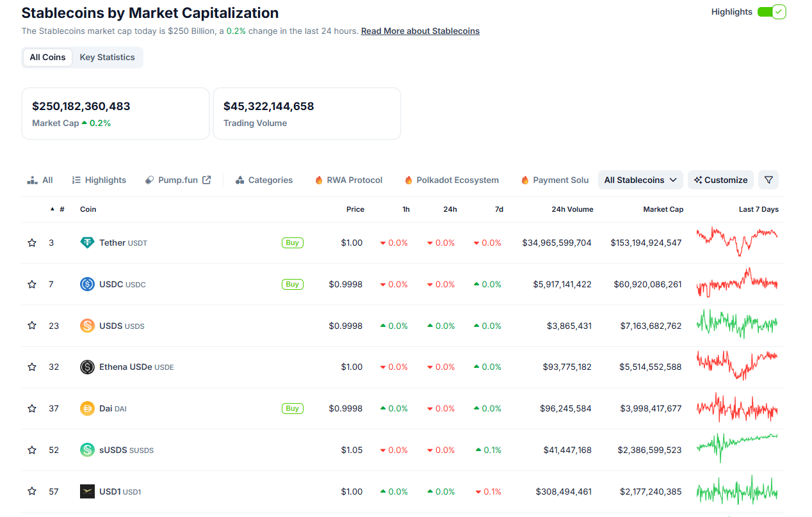This screenshot has width=812, height=517.
Task: Click USD1 volume $308,494,461
Action: [564, 491]
